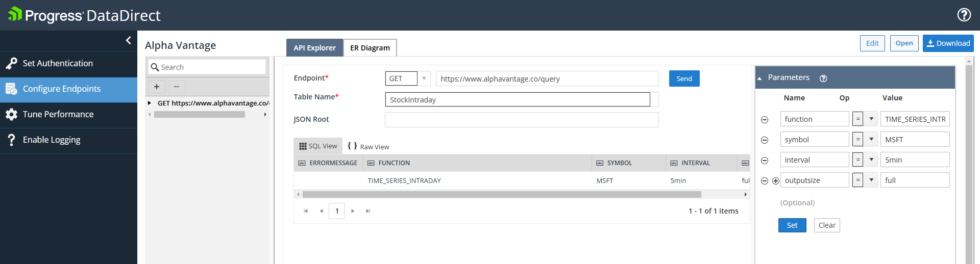Remove the function parameter row
This screenshot has height=264, width=980.
pos(765,120)
